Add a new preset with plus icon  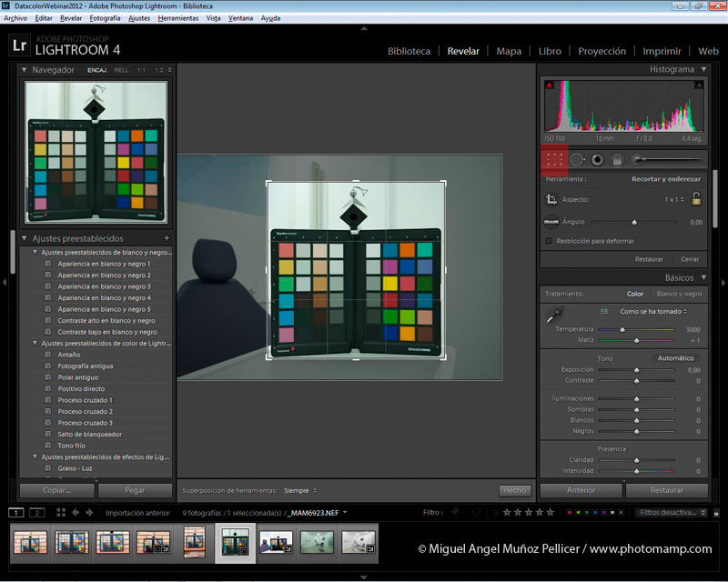167,238
